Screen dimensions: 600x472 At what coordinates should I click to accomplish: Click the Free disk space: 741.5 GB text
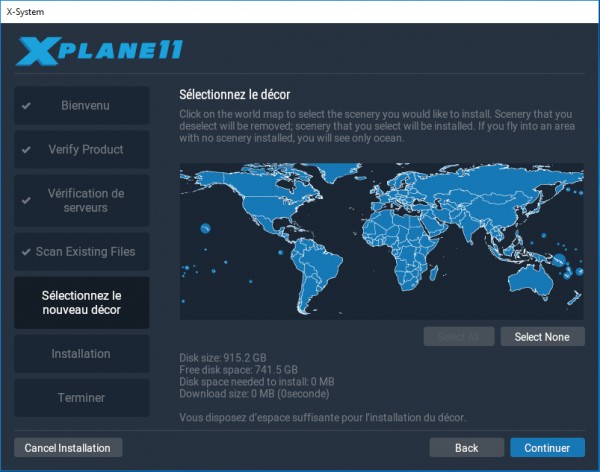tap(238, 370)
